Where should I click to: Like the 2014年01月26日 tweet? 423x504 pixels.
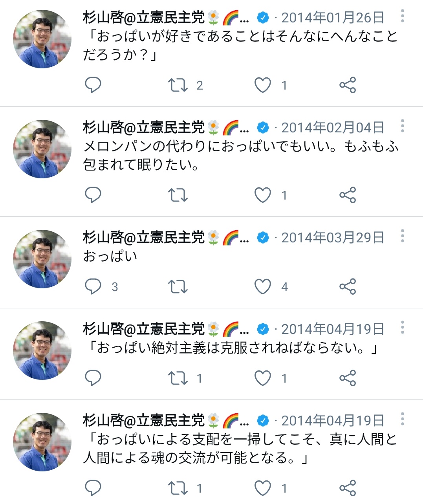tap(263, 85)
